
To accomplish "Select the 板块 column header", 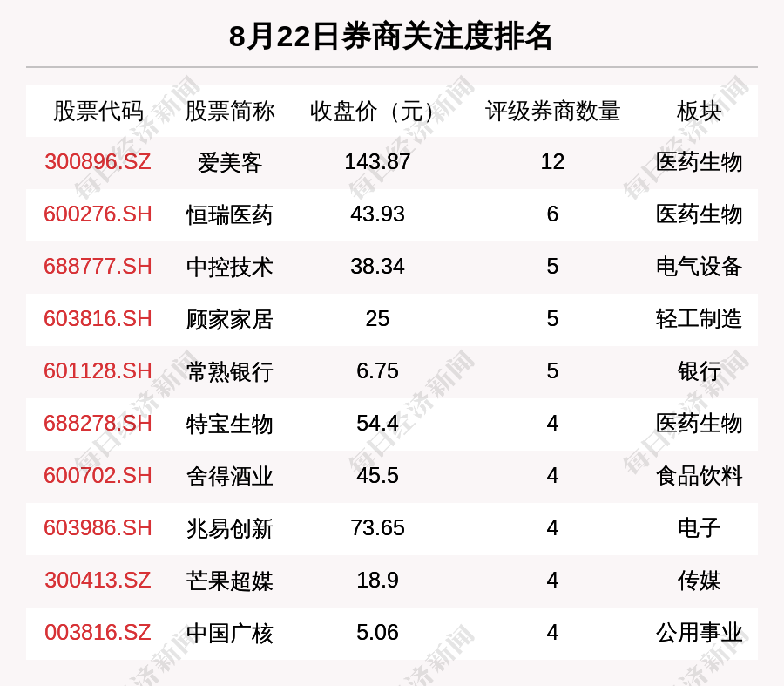I will coord(699,111).
